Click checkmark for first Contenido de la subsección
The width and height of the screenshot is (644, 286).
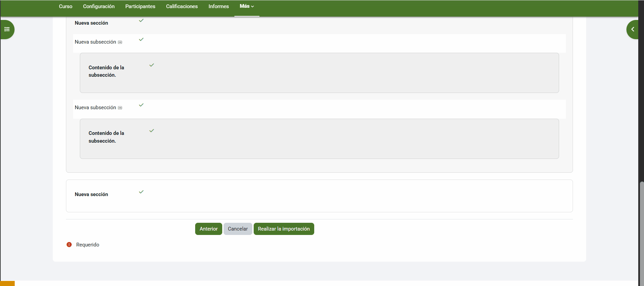tap(152, 65)
